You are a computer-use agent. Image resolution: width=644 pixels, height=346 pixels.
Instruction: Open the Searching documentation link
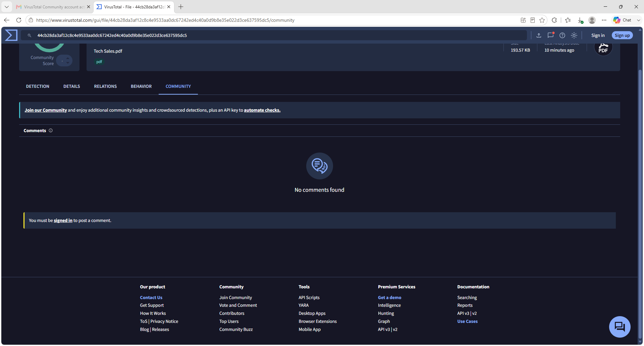[x=467, y=298]
